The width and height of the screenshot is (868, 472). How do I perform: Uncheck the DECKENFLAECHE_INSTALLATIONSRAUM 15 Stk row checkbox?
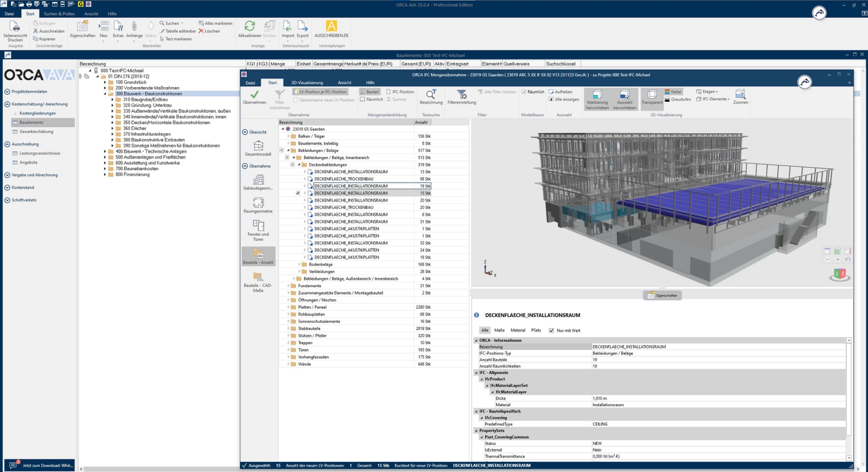point(298,193)
